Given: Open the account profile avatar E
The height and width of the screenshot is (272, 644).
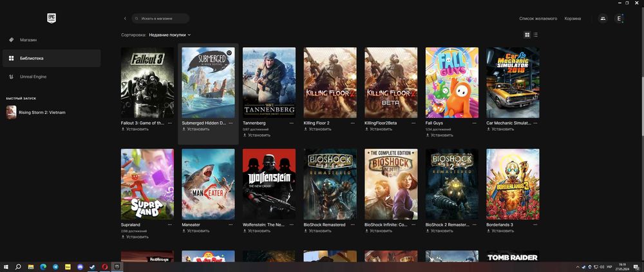Looking at the screenshot, I should 619,19.
